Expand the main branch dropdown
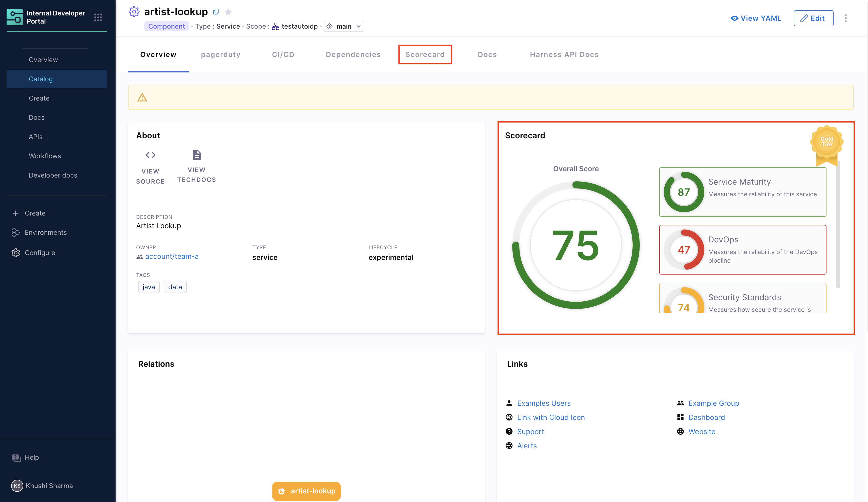The height and width of the screenshot is (502, 868). [344, 27]
